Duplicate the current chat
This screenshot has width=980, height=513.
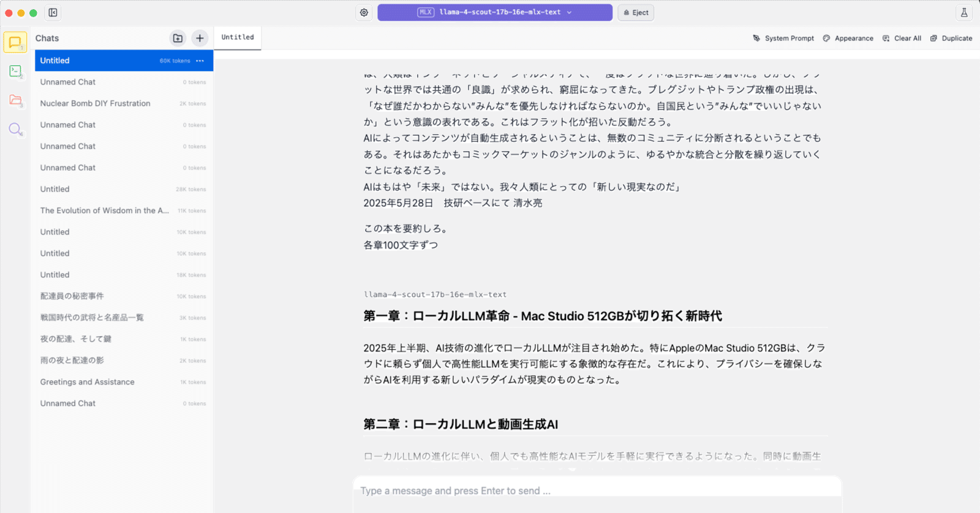pyautogui.click(x=951, y=38)
